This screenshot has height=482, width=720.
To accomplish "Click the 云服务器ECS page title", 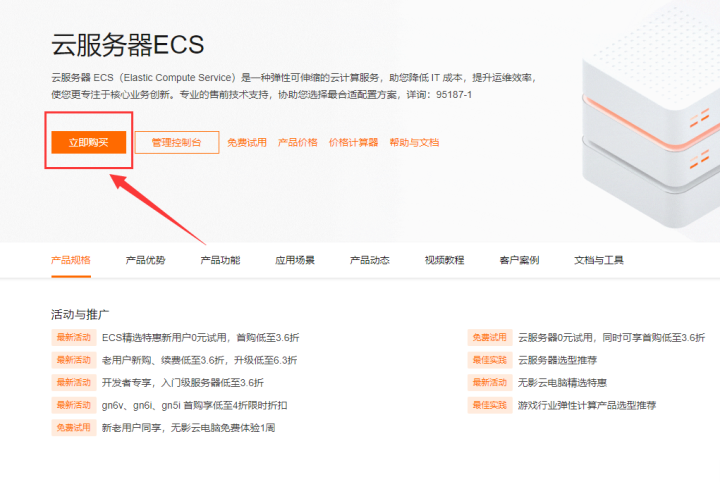I will point(128,45).
